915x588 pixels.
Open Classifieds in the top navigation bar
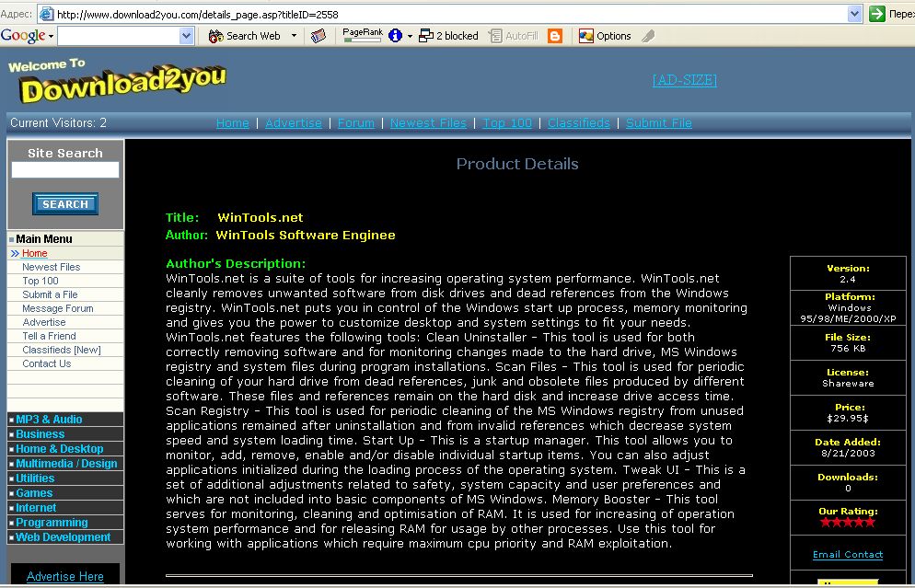(x=578, y=123)
